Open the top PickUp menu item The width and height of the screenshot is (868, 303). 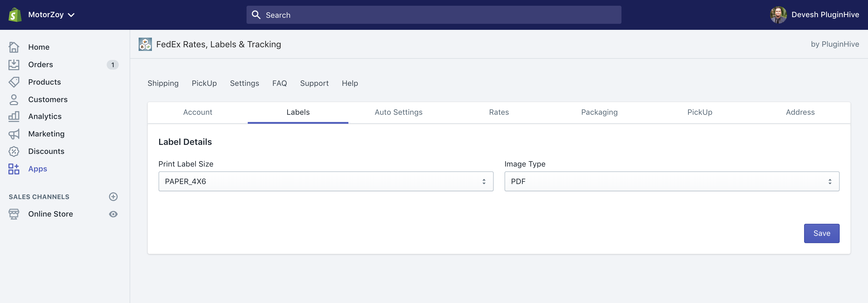[x=204, y=83]
